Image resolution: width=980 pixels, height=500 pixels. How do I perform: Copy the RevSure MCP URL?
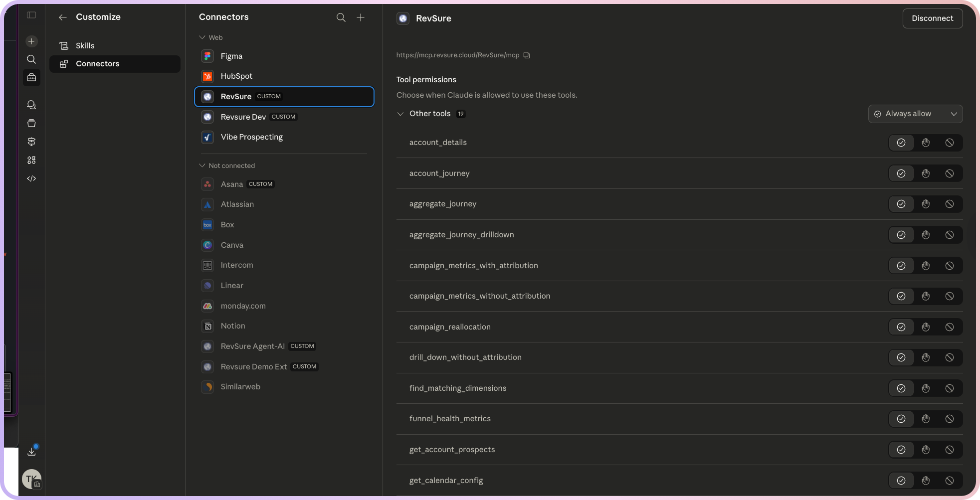(527, 55)
